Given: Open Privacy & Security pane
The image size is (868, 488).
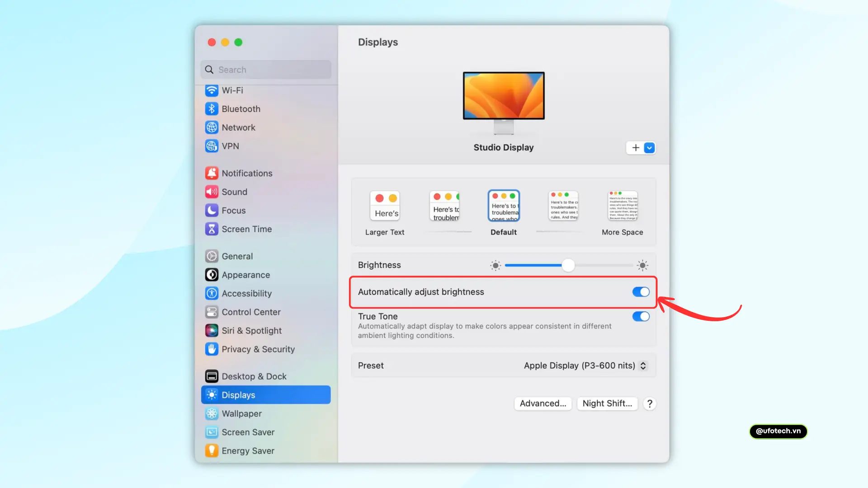Looking at the screenshot, I should (x=266, y=349).
